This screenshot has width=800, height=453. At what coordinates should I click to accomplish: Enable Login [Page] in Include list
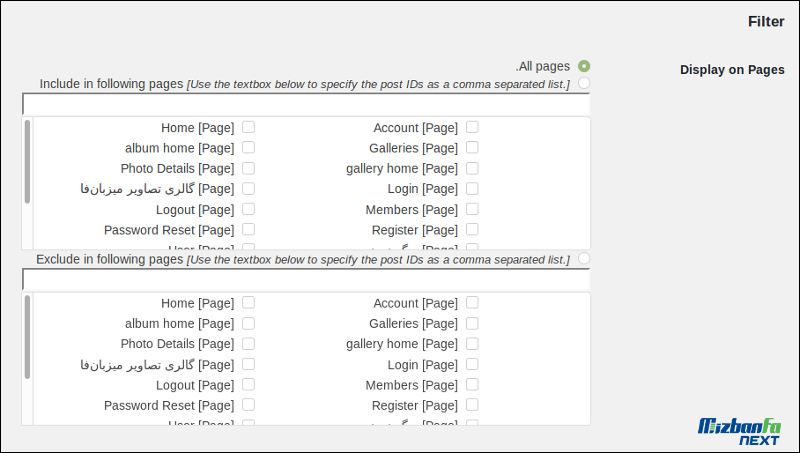472,189
